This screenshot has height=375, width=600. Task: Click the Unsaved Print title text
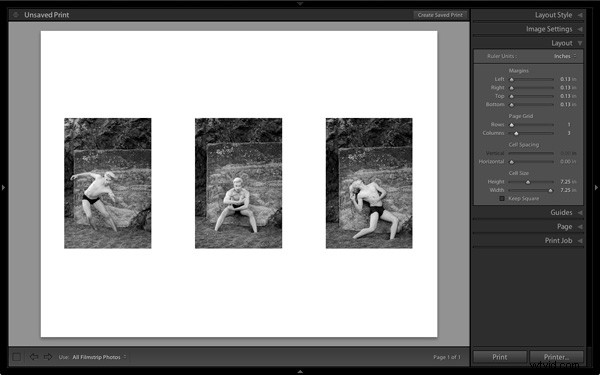pos(47,15)
